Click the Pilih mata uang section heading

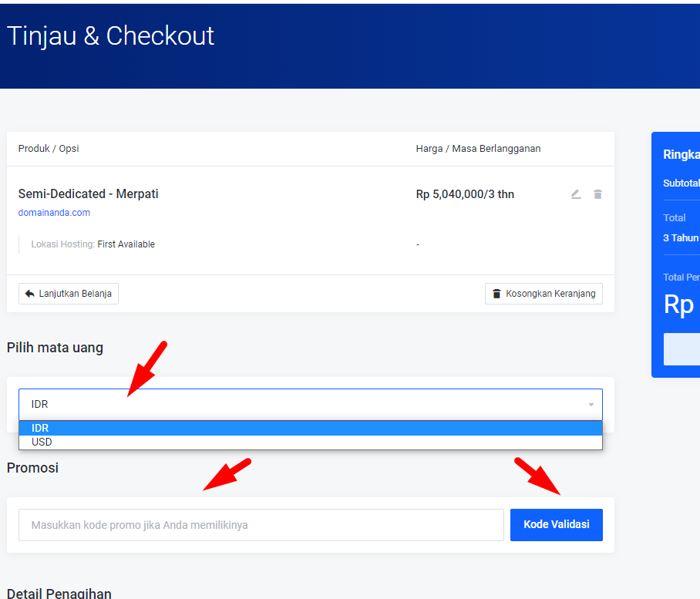click(x=55, y=348)
